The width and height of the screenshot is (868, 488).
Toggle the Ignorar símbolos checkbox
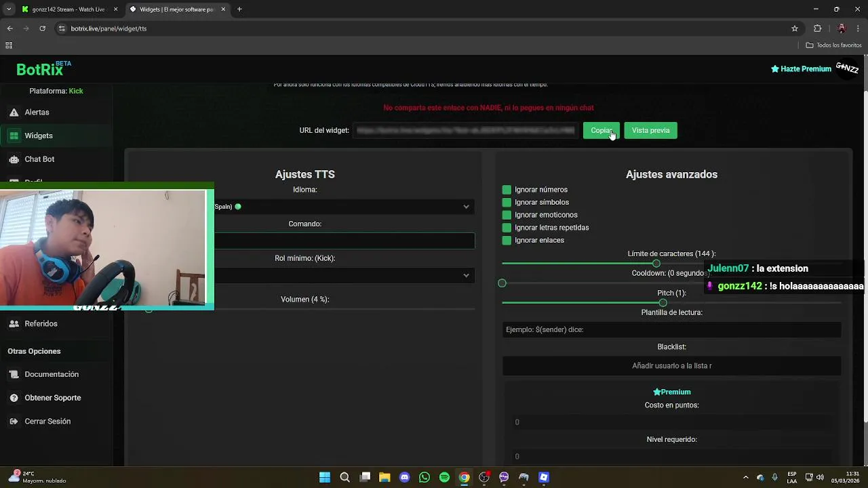point(507,203)
